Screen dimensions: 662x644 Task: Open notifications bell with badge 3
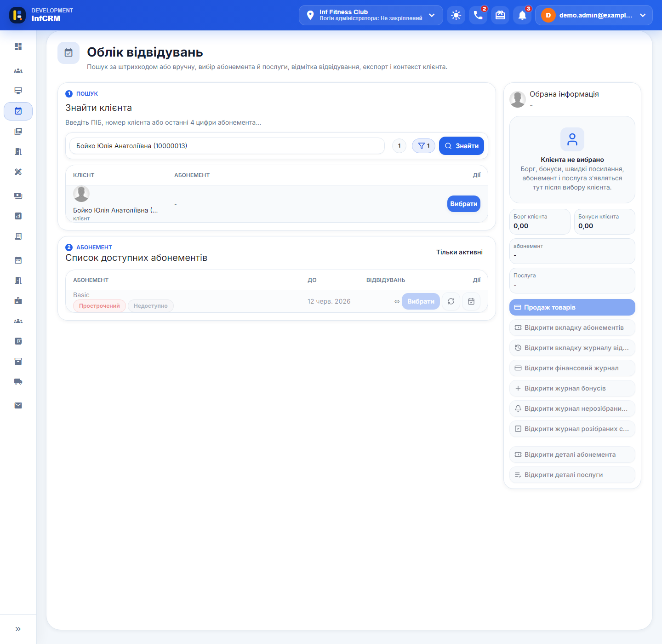522,15
